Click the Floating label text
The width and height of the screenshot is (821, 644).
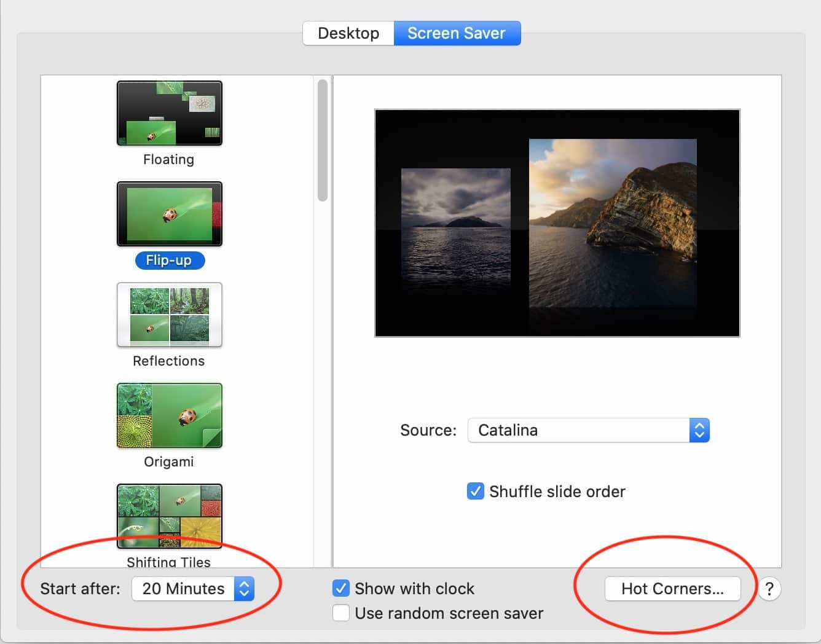[169, 160]
